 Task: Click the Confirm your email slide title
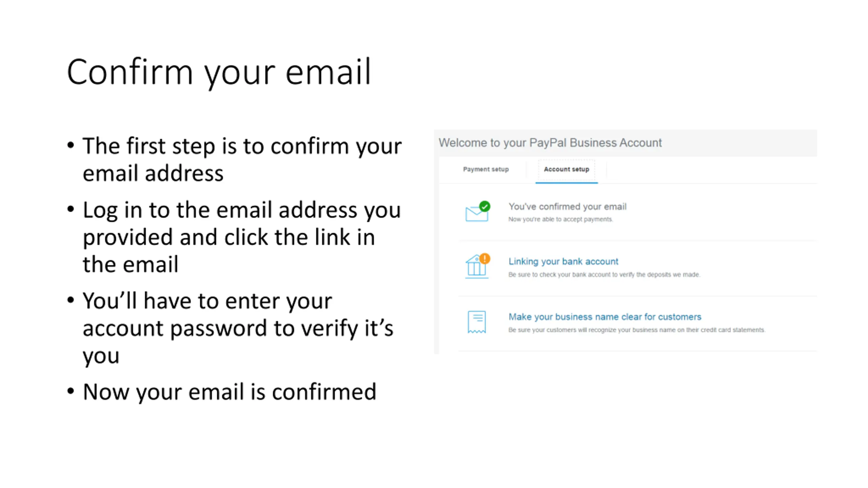click(219, 72)
